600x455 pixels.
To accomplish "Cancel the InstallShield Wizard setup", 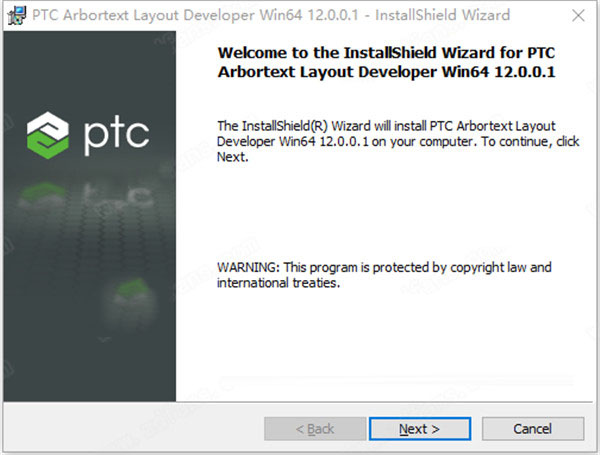I will click(x=533, y=429).
